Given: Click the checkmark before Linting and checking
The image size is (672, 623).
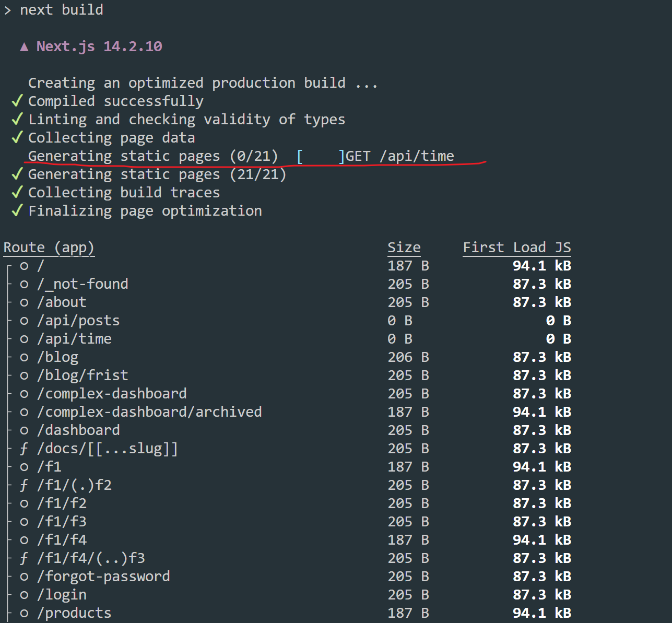Looking at the screenshot, I should [x=17, y=119].
